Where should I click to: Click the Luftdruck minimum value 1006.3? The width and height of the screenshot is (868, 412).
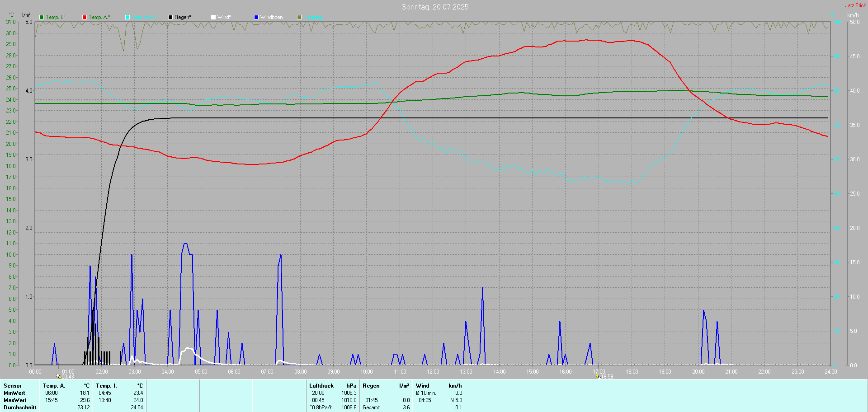pyautogui.click(x=349, y=393)
